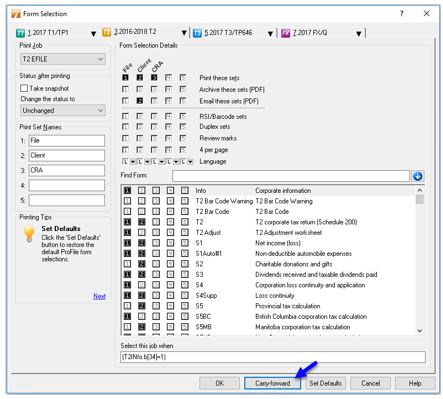This screenshot has width=443, height=399.
Task: Click the ProFile icon in the title bar
Action: pos(16,14)
